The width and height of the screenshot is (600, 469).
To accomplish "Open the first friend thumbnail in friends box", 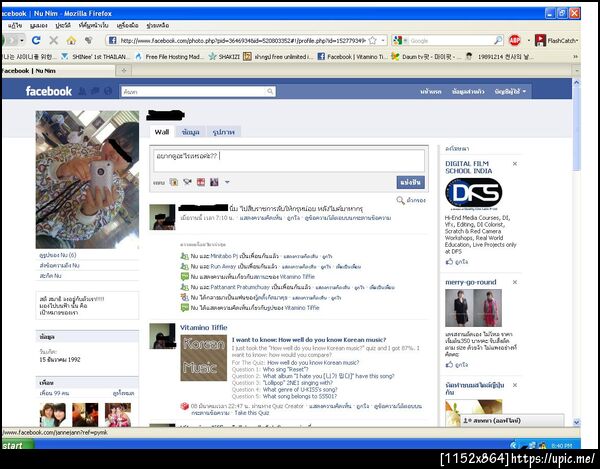I will pyautogui.click(x=53, y=414).
